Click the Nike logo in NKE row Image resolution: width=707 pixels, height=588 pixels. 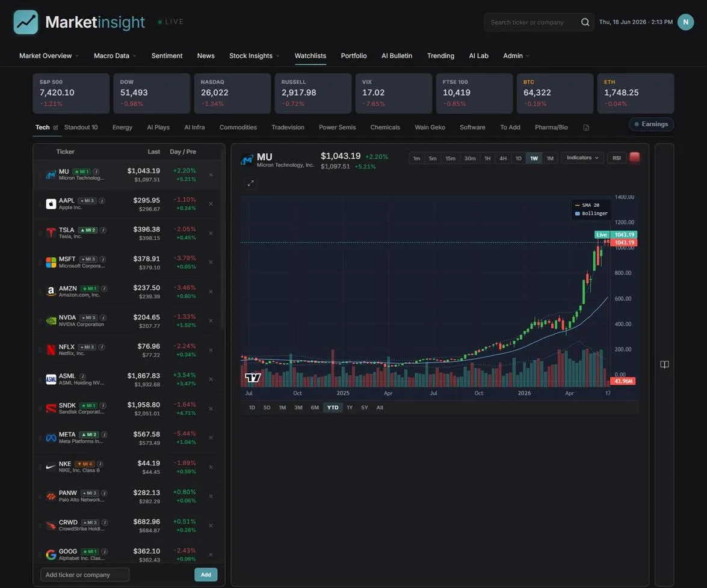point(51,467)
